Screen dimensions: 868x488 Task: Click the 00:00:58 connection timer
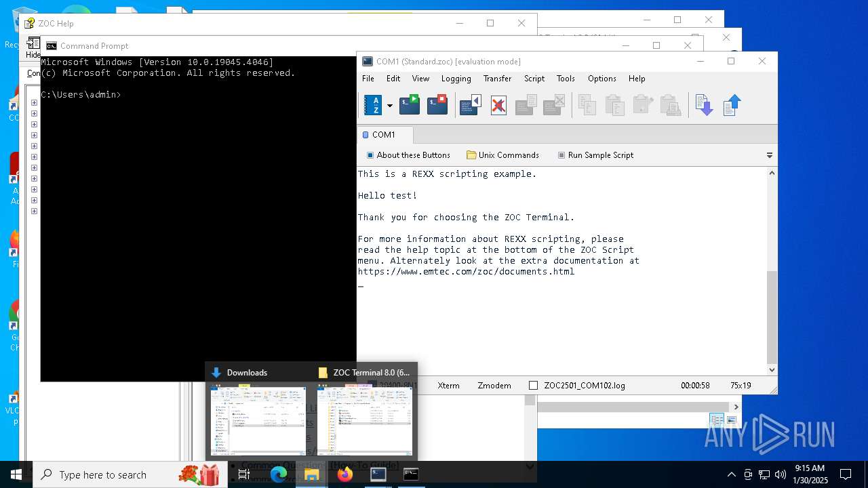point(695,386)
